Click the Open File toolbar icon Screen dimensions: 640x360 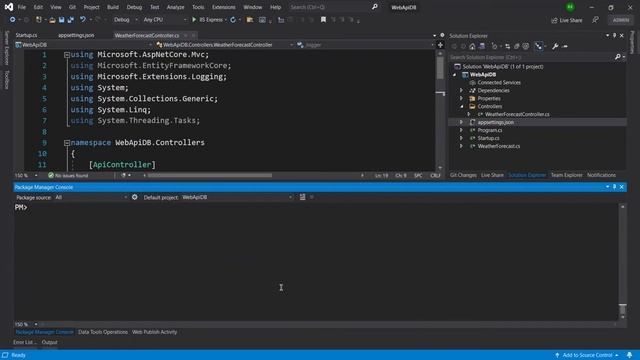click(x=52, y=20)
